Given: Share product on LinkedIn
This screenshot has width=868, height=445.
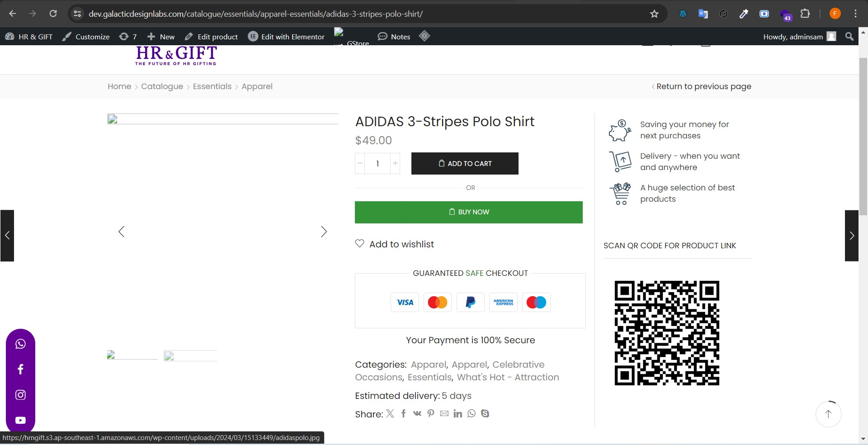Looking at the screenshot, I should pos(458,413).
